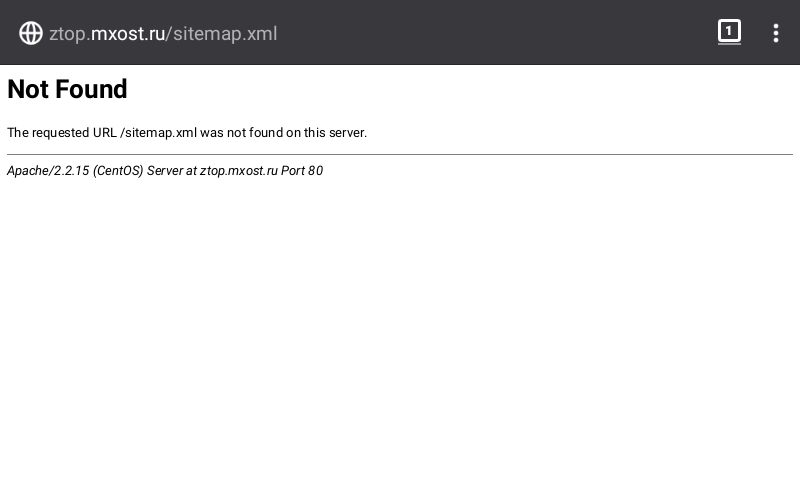Click the /sitemap.xml path in the address bar
The height and width of the screenshot is (480, 800).
222,34
